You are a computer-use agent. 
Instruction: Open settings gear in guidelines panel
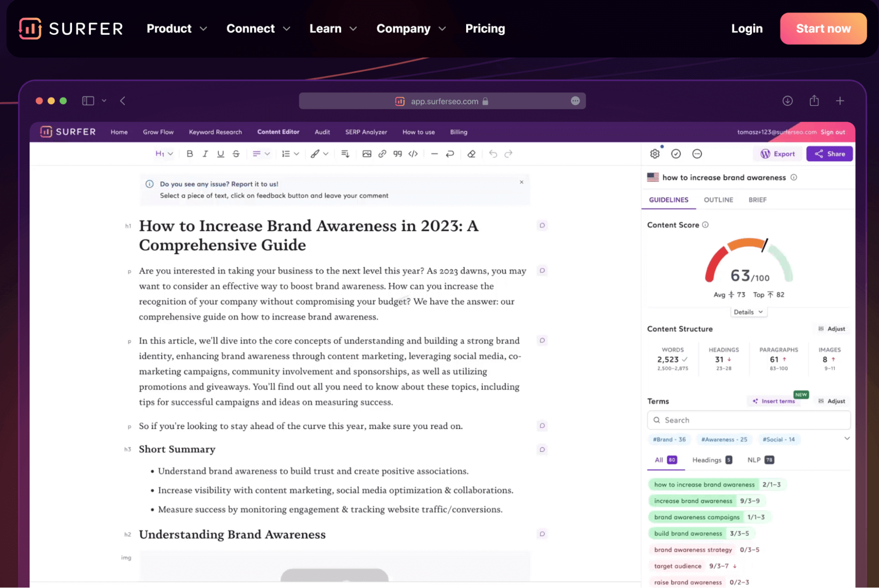click(655, 154)
